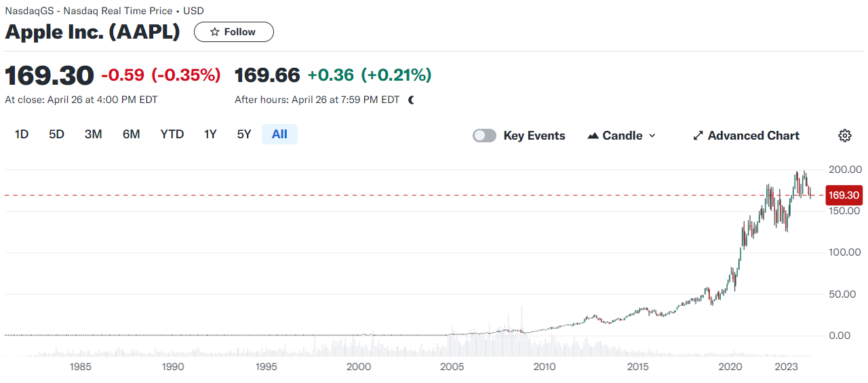Click the red 169.30 price marker
Viewport: 868px width, 383px height.
(844, 195)
